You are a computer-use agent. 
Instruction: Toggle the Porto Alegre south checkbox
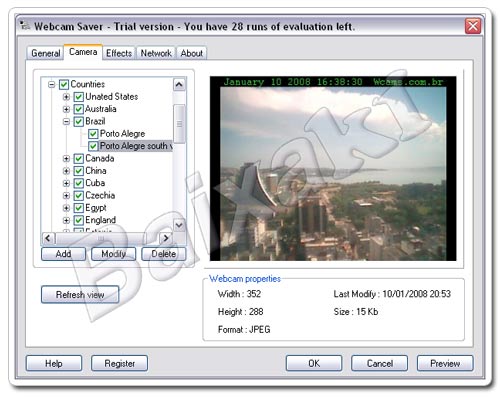pos(93,146)
